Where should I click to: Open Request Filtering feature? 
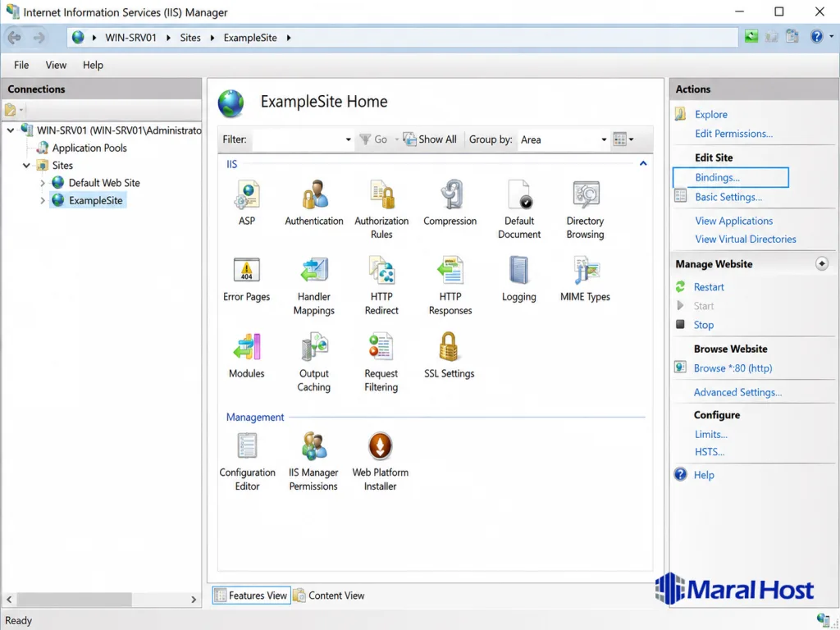tap(381, 362)
